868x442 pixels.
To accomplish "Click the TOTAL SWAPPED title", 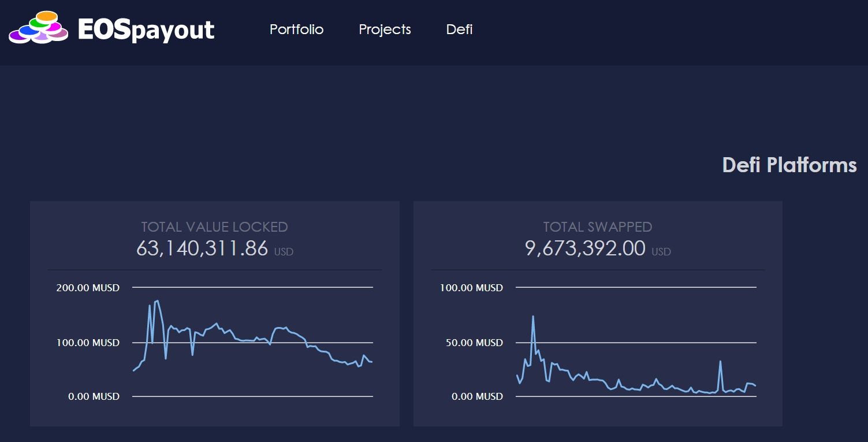I will point(598,227).
